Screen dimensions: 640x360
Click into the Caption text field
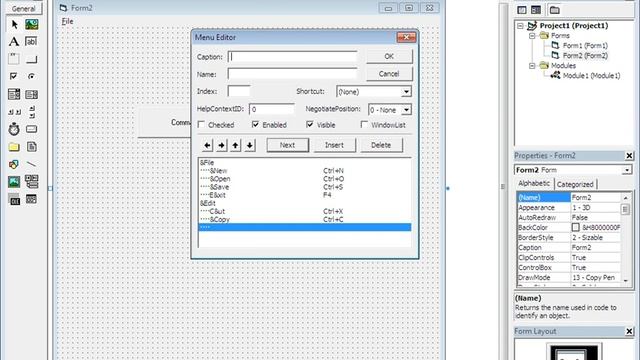292,57
